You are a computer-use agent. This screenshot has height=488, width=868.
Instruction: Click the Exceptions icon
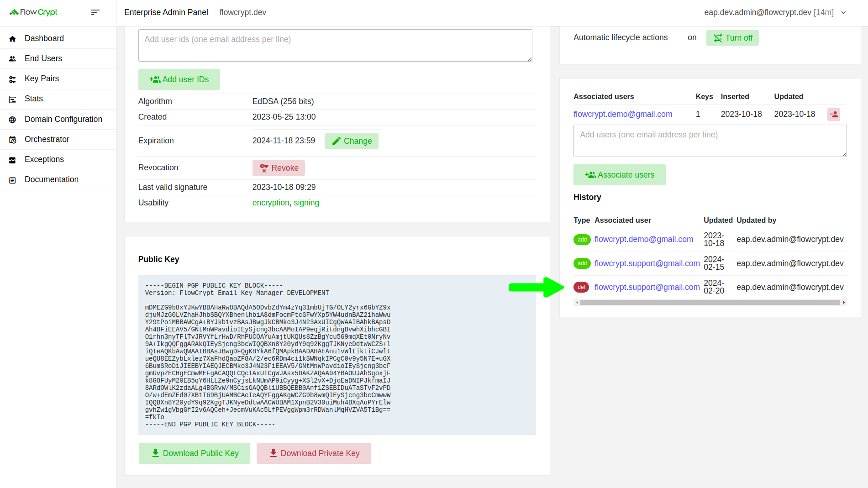click(12, 160)
